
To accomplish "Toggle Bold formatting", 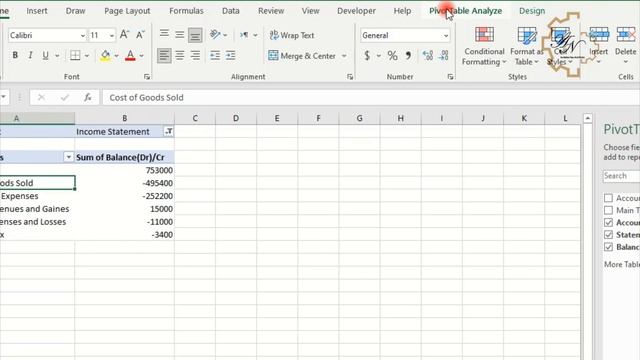I will [15, 55].
